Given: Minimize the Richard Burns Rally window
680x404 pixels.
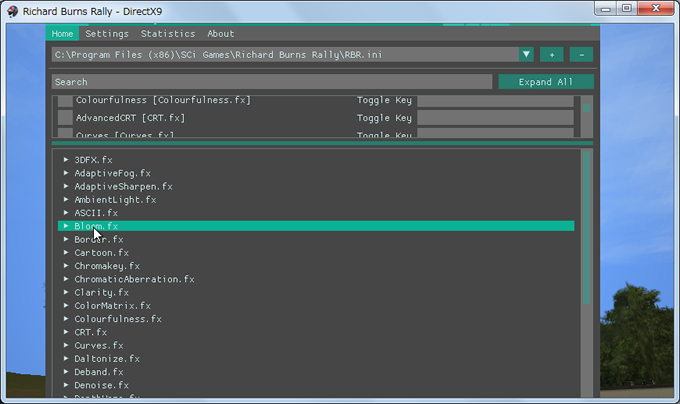Looking at the screenshot, I should pyautogui.click(x=606, y=9).
